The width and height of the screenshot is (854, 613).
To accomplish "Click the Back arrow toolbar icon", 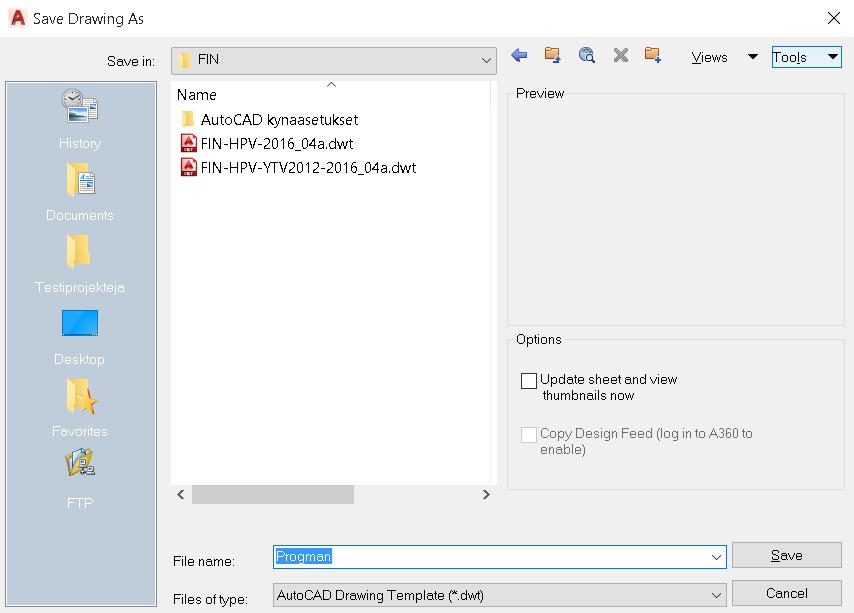I will [520, 55].
